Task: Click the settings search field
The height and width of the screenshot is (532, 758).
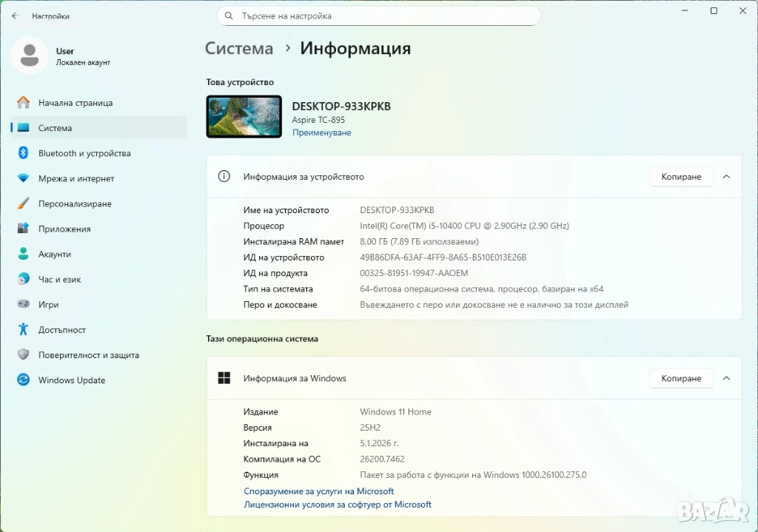Action: click(x=385, y=16)
